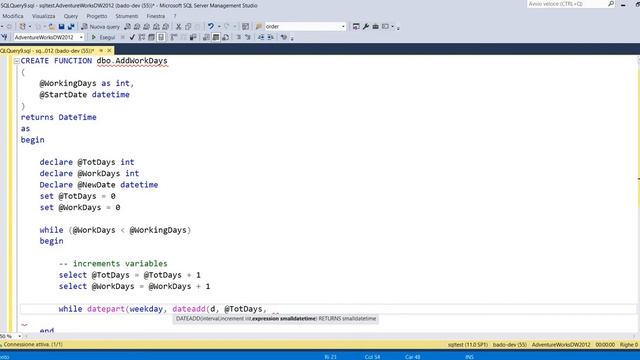Viewport: 640px width, 360px height.
Task: Open standard toolbar overflow options
Action: click(398, 27)
